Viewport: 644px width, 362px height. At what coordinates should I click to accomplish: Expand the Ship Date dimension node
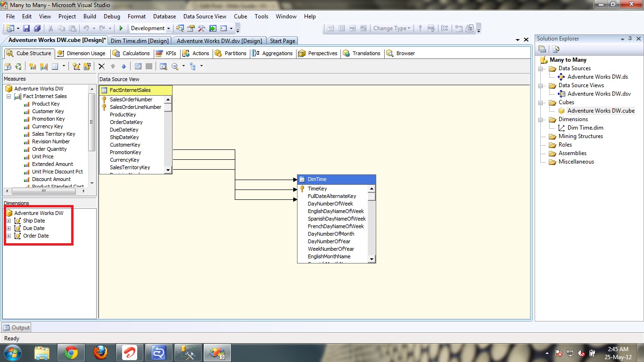pyautogui.click(x=8, y=221)
